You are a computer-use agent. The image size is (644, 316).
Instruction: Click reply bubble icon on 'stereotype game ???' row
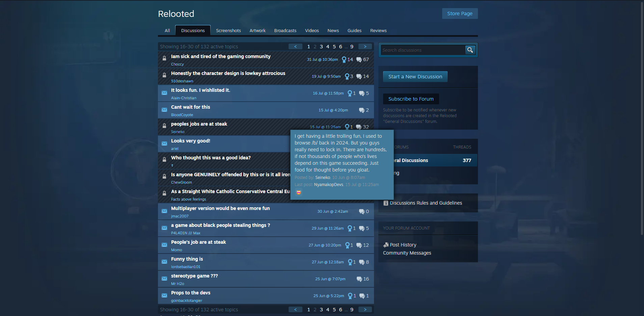click(359, 279)
